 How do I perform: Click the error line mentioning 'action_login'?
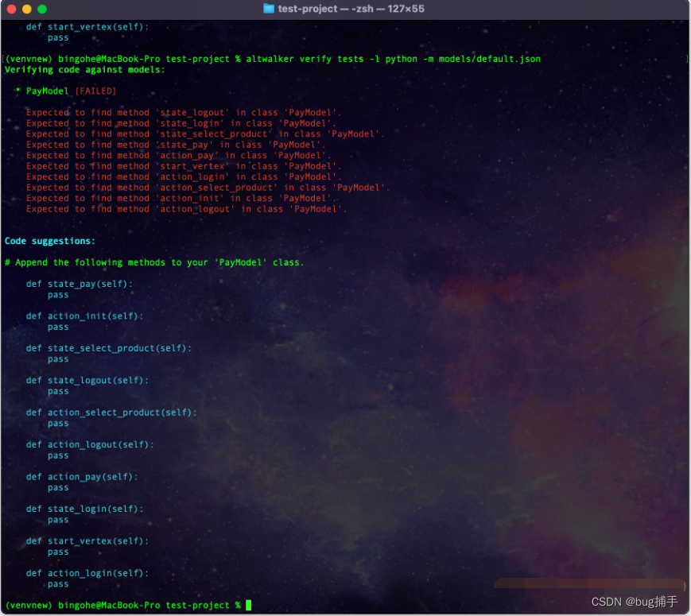pos(184,176)
